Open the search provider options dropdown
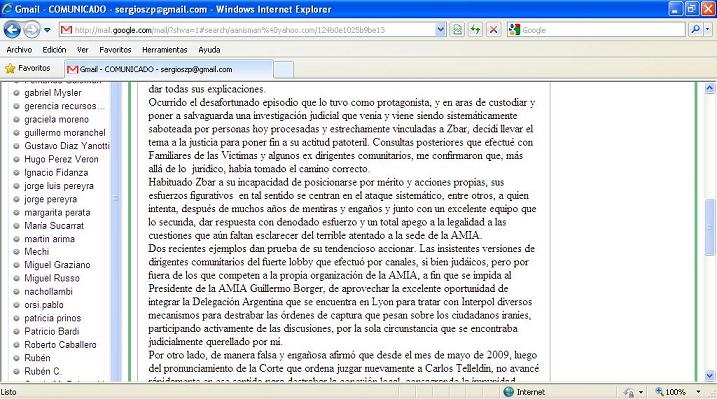Image resolution: width=717 pixels, height=399 pixels. point(707,30)
